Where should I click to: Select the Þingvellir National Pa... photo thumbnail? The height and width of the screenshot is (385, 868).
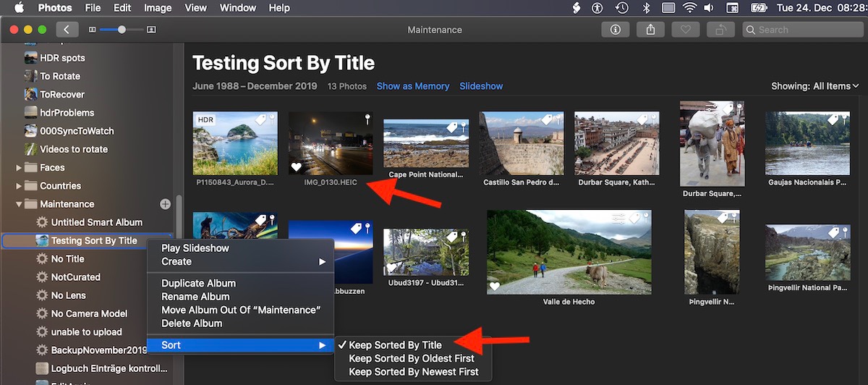[807, 253]
